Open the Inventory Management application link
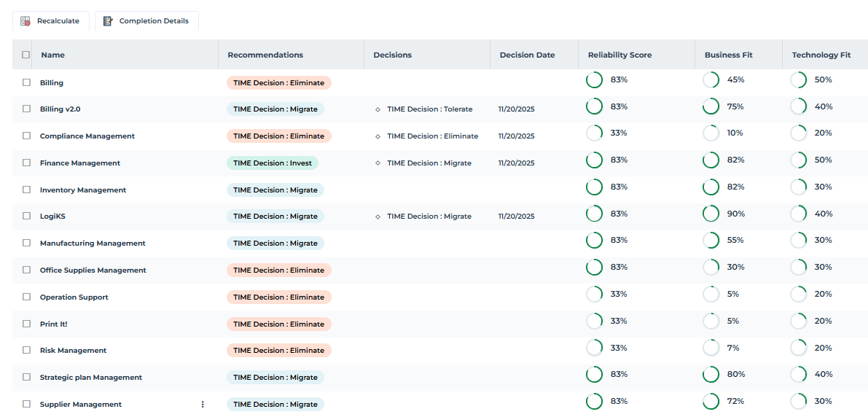868x417 pixels. [x=83, y=190]
